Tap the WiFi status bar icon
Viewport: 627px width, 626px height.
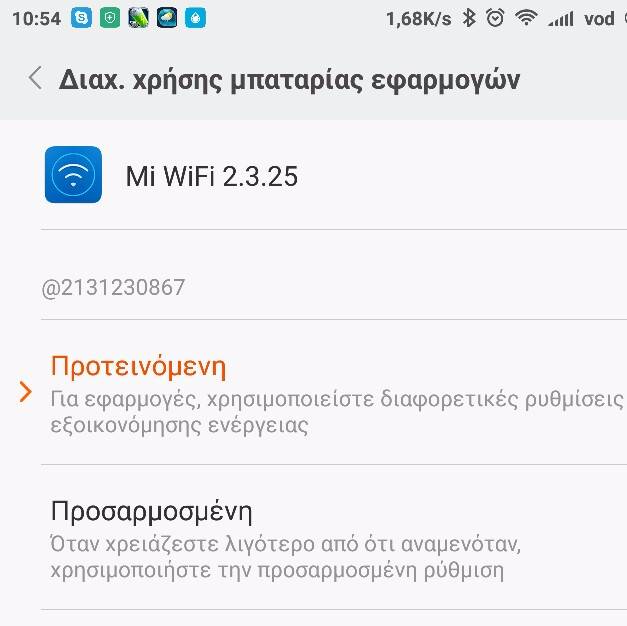(x=526, y=18)
